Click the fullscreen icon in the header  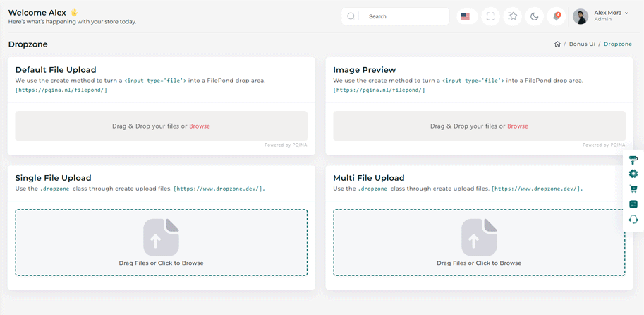[490, 16]
